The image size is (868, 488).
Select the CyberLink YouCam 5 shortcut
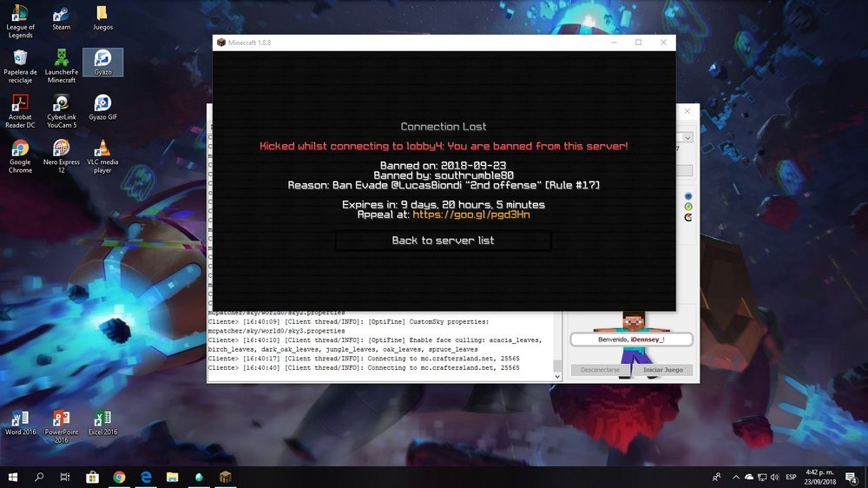point(62,111)
